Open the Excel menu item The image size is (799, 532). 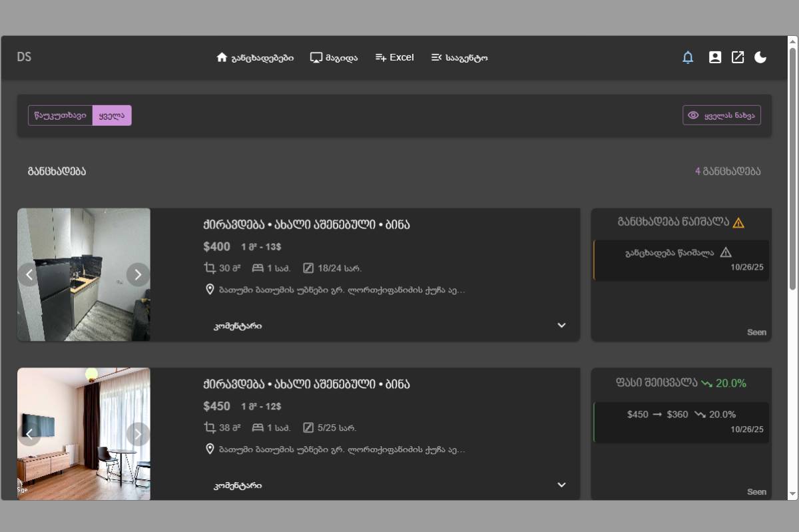(x=394, y=58)
